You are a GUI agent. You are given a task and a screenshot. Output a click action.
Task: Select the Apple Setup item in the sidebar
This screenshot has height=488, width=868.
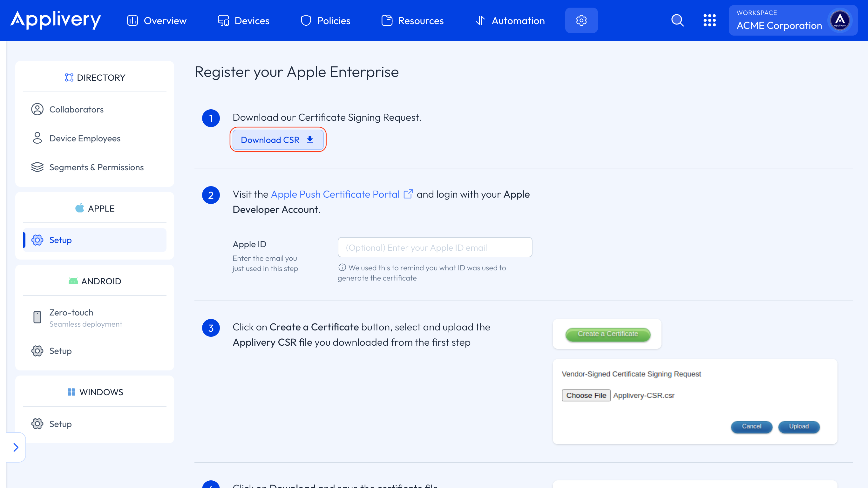[x=61, y=240]
